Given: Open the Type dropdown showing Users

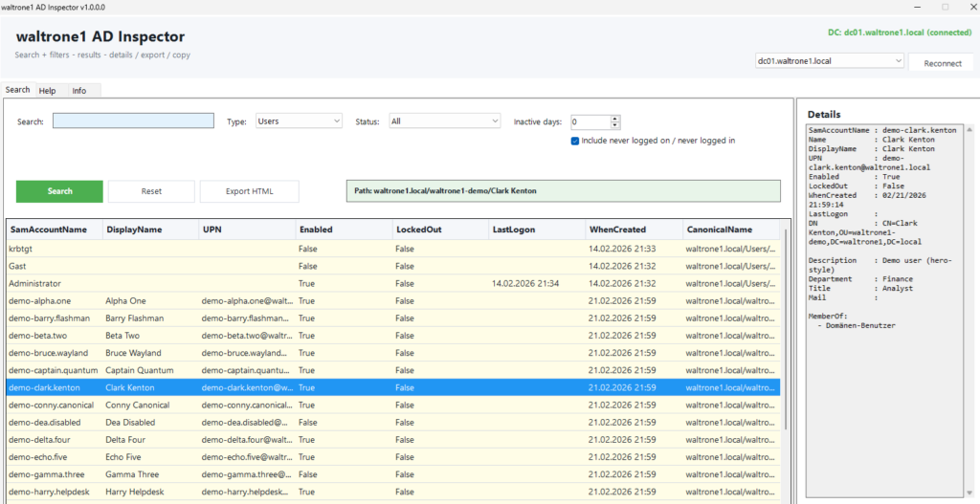Looking at the screenshot, I should (298, 121).
